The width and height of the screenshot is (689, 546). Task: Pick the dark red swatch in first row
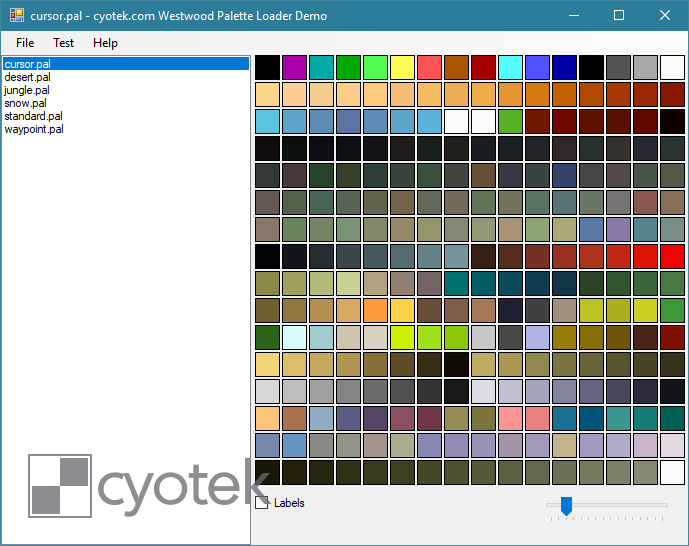(483, 67)
